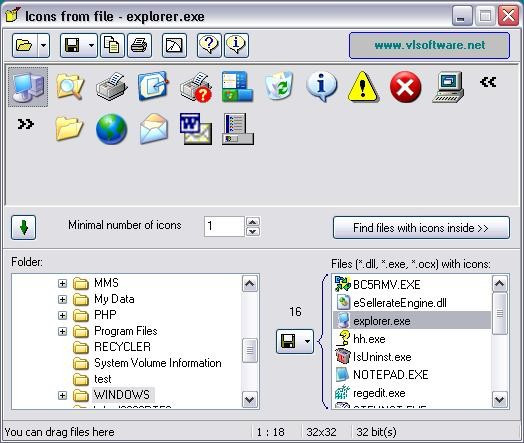
Task: Open help with the question mark button
Action: [x=209, y=45]
